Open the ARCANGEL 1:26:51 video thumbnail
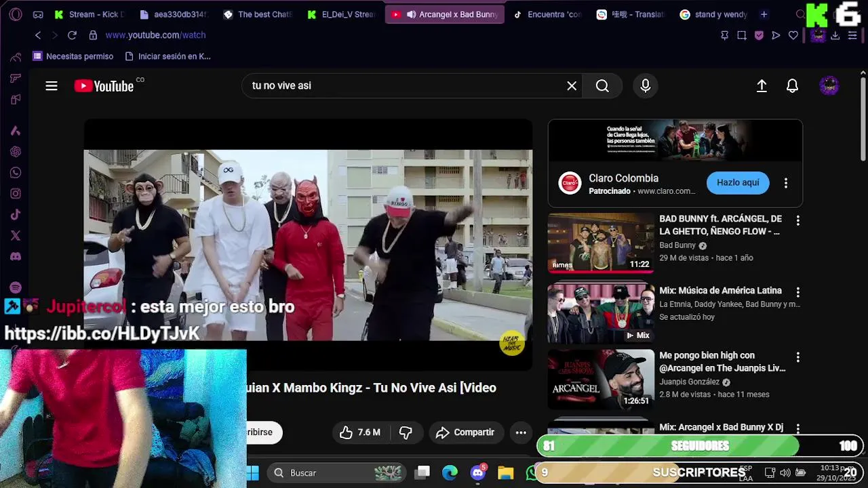This screenshot has width=868, height=488. point(601,379)
